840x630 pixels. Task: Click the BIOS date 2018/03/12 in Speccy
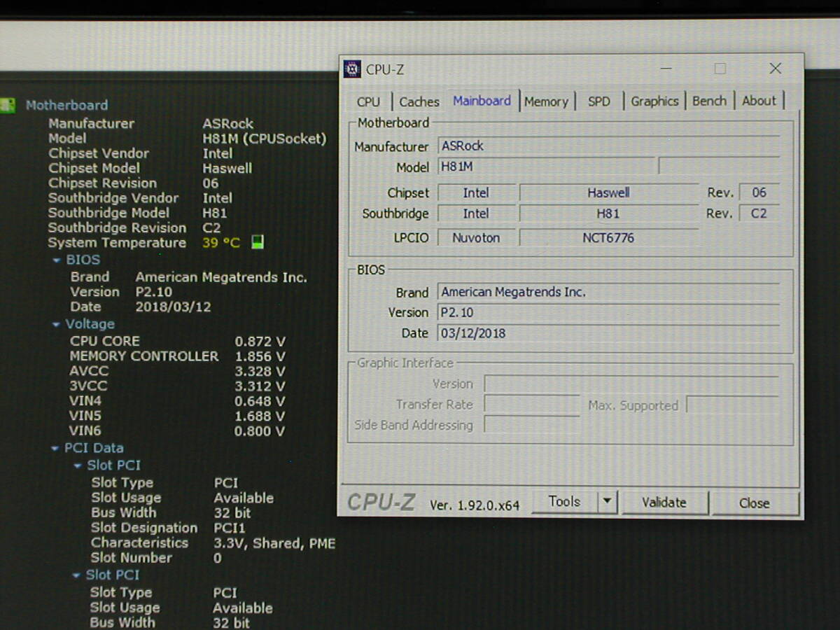[173, 307]
